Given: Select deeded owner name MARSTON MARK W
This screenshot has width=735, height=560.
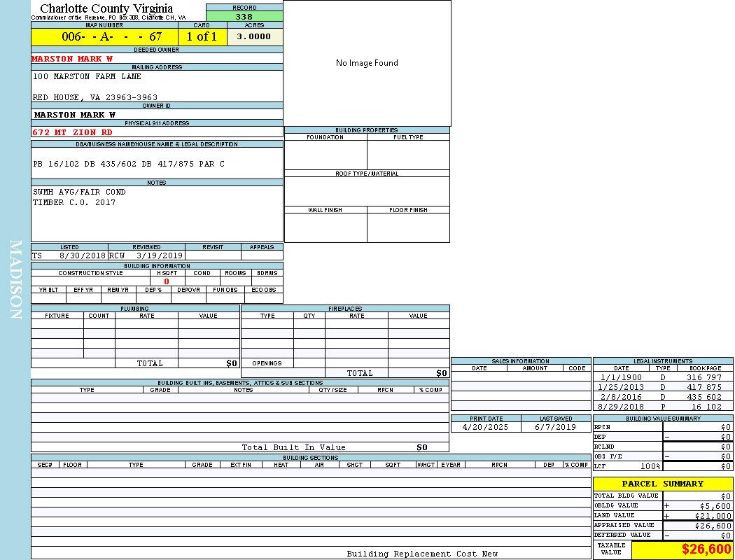Looking at the screenshot, I should click(72, 59).
